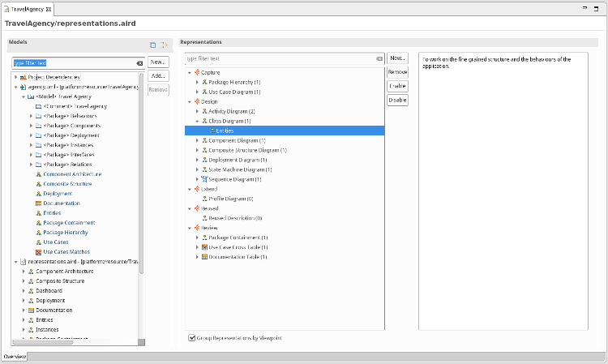The height and width of the screenshot is (364, 608).
Task: Expand the Project Dependencies node
Action: (x=16, y=77)
